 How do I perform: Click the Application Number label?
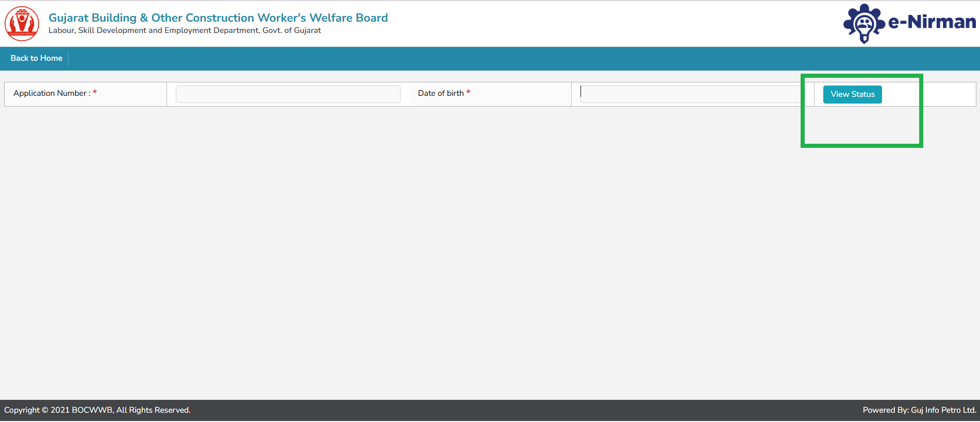click(50, 93)
